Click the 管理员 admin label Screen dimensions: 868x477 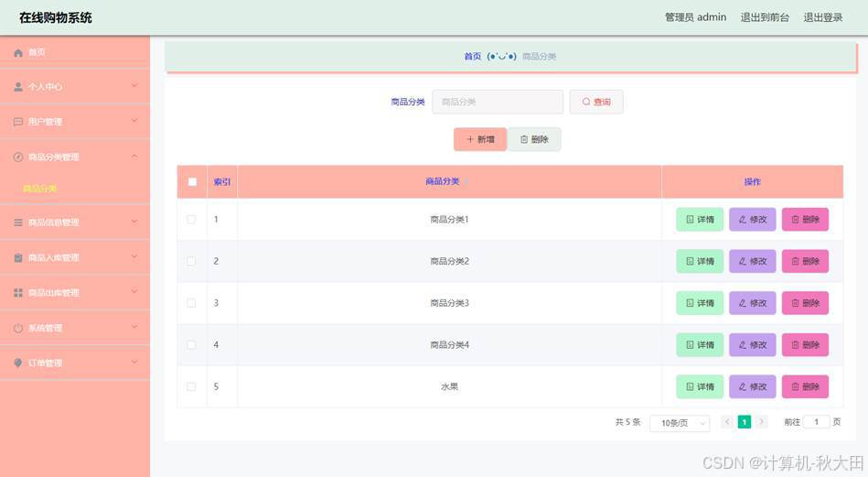tap(695, 17)
